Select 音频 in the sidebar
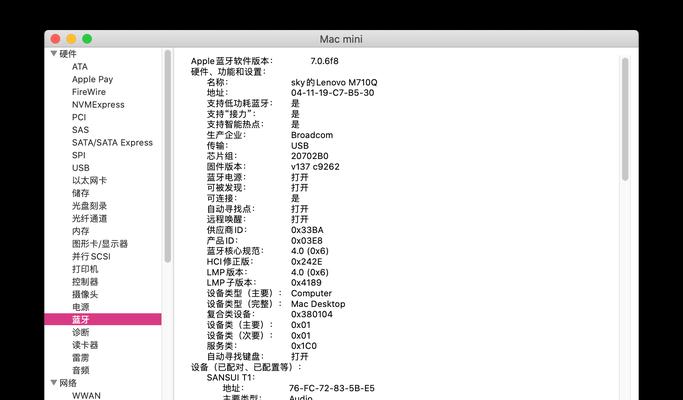Screen dimensions: 683x400 click(x=81, y=370)
